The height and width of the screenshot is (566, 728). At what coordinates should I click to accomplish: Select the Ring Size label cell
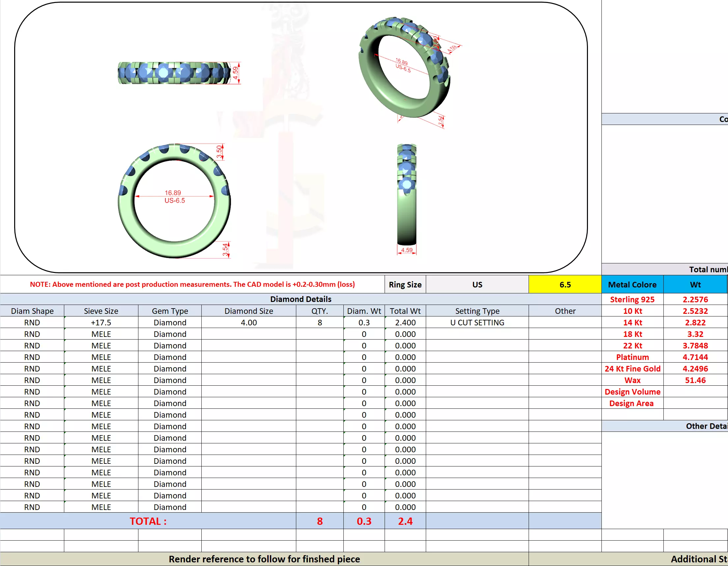pos(405,284)
